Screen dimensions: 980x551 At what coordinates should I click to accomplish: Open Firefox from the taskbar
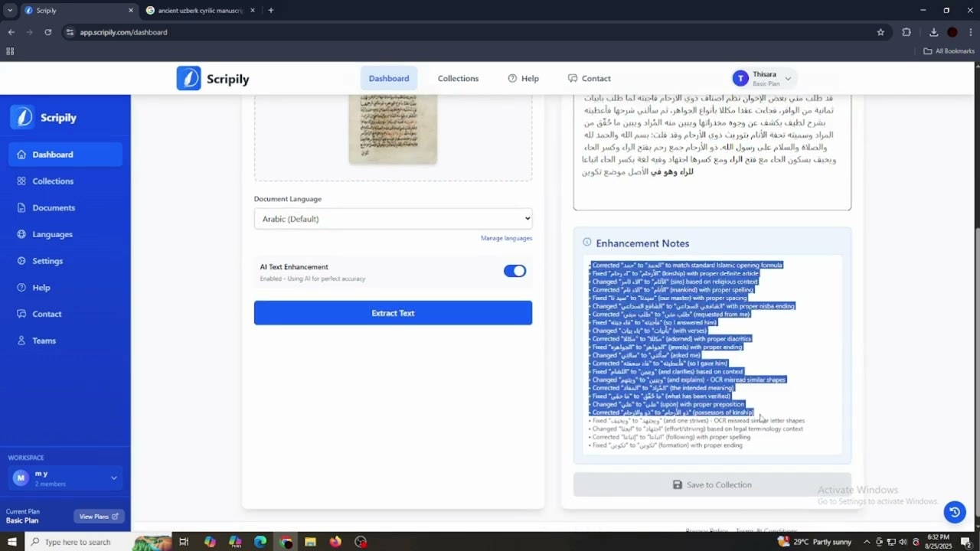(335, 542)
